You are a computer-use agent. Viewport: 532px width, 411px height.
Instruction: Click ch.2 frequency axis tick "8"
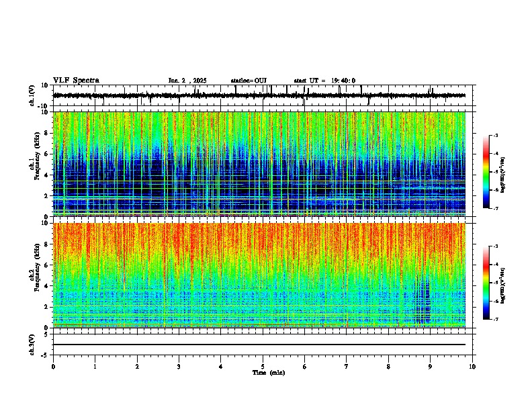point(48,244)
